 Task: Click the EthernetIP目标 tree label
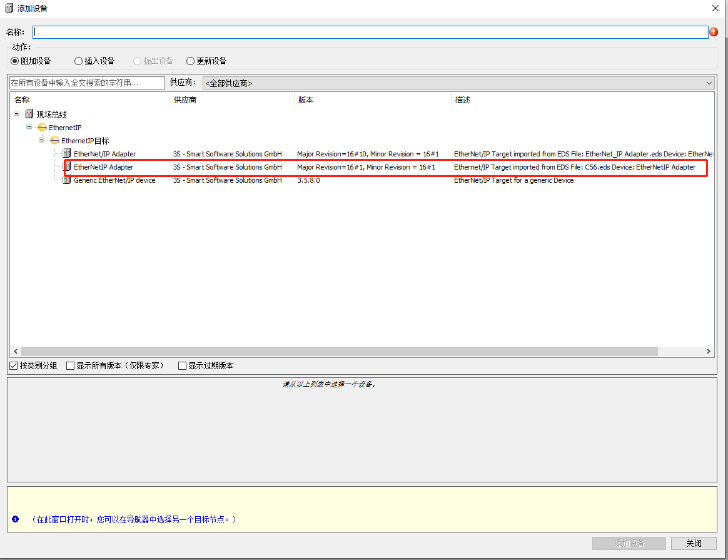pyautogui.click(x=86, y=141)
